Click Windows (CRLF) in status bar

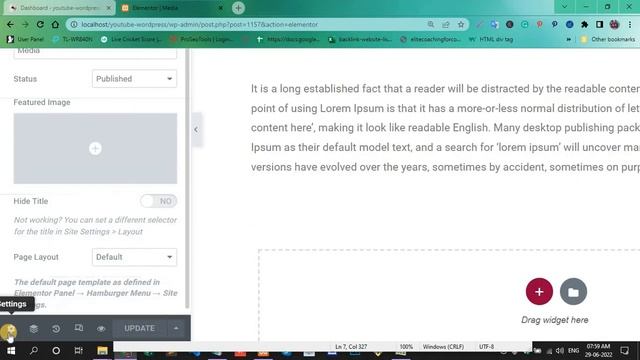coord(443,347)
